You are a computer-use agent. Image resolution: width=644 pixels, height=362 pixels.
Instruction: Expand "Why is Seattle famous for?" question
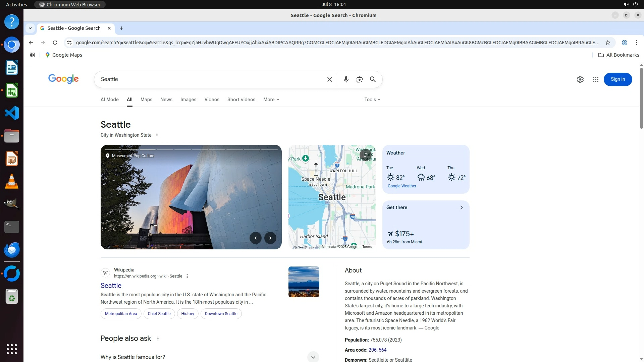pyautogui.click(x=313, y=357)
